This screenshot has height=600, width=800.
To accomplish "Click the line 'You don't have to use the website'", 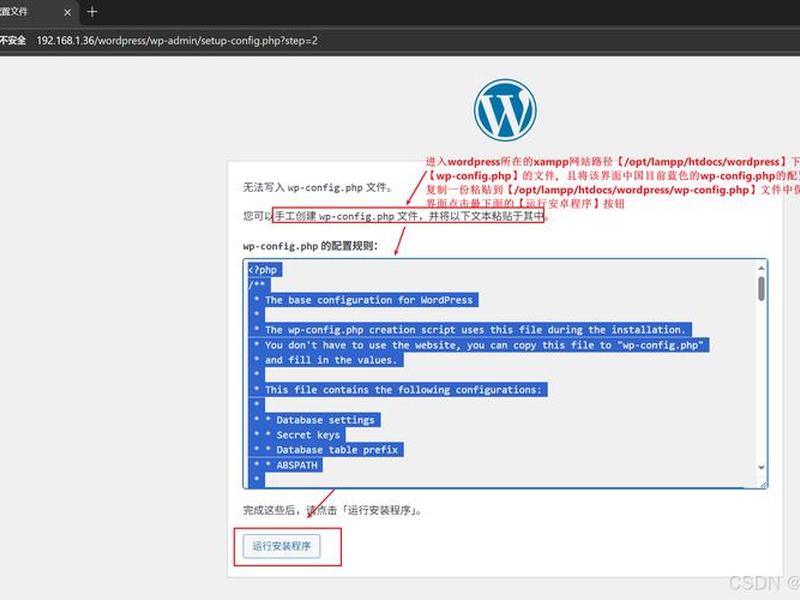I will (484, 345).
